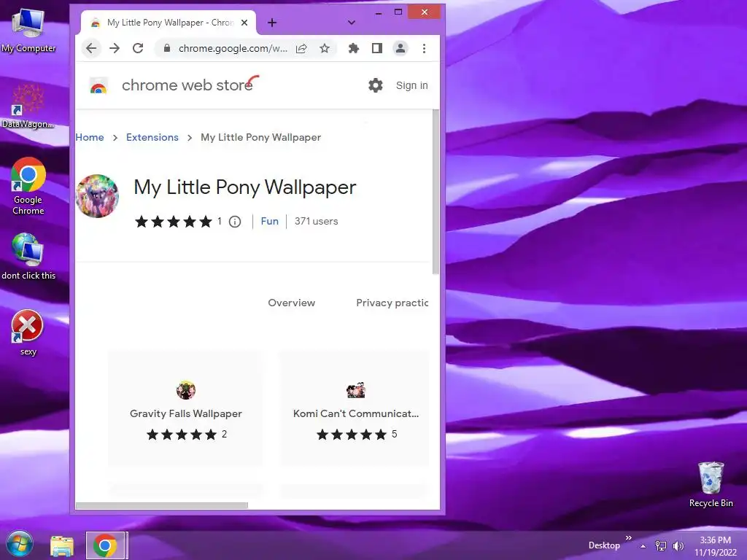
Task: Open a new tab with plus button
Action: click(x=272, y=23)
